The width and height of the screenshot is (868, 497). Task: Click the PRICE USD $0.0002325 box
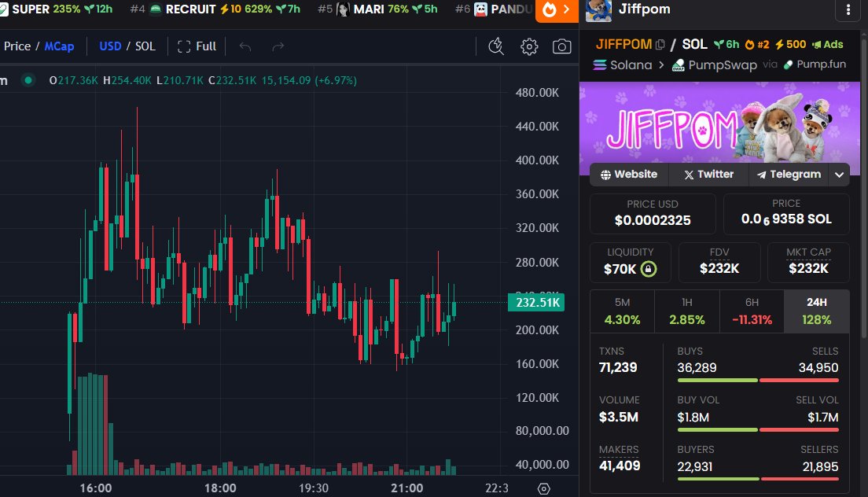(653, 214)
